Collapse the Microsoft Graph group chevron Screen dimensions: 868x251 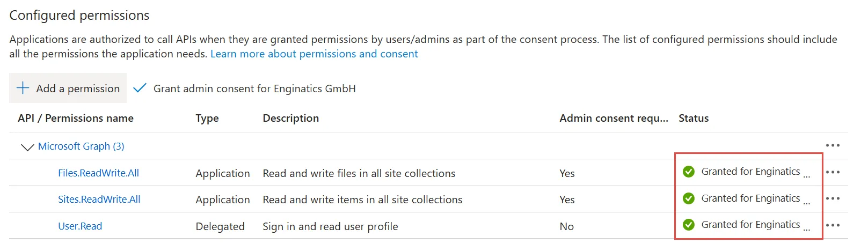pyautogui.click(x=27, y=147)
